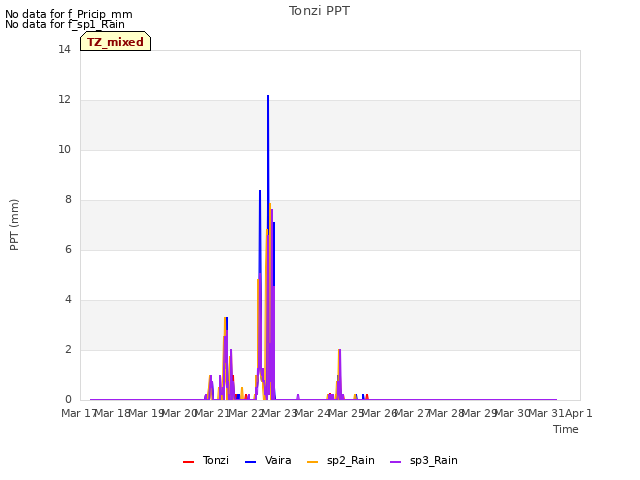Click the 2 y-axis tick label

click(x=68, y=350)
